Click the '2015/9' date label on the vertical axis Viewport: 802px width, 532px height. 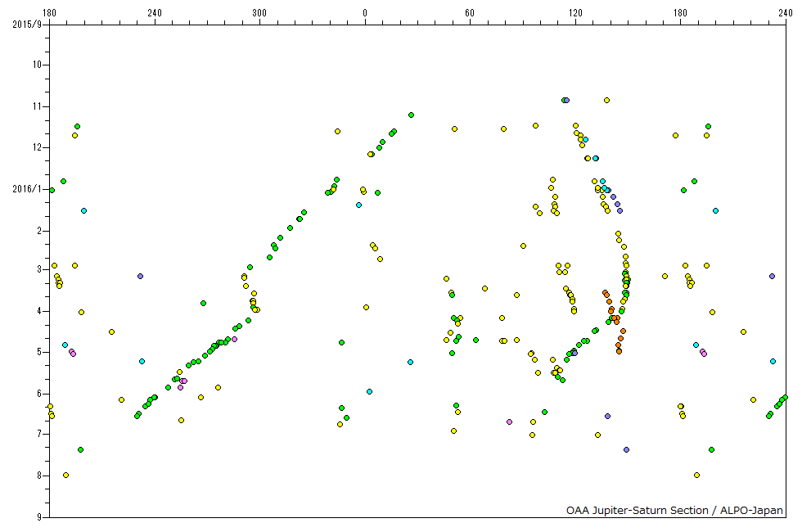[27, 24]
